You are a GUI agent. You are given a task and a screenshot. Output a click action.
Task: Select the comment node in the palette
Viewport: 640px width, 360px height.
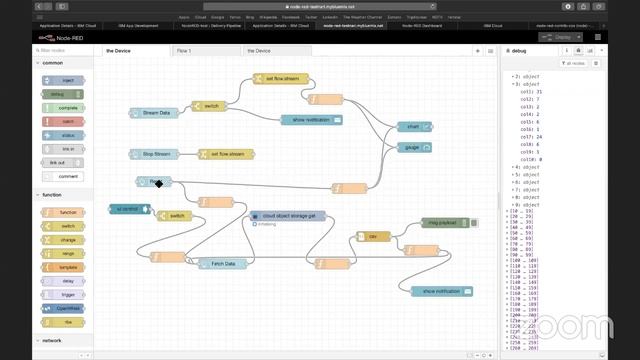tap(63, 176)
